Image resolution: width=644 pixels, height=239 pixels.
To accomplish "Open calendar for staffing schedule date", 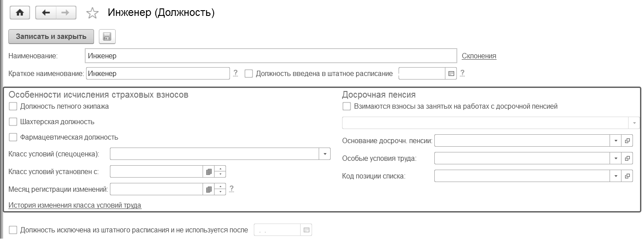I will (451, 74).
